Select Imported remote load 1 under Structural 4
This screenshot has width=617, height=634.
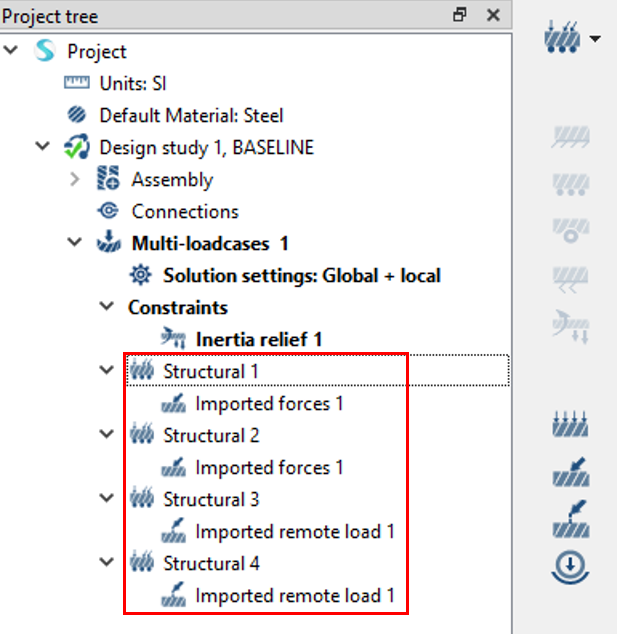(x=294, y=596)
